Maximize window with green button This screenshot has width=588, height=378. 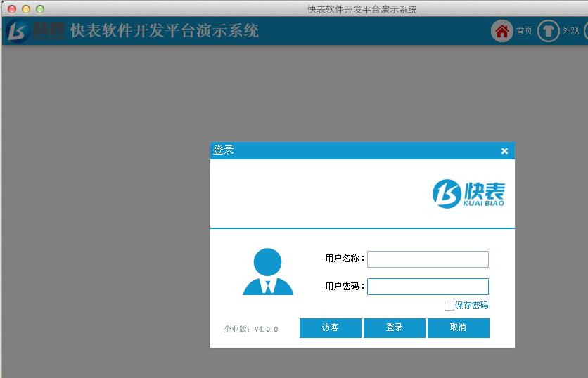pyautogui.click(x=40, y=9)
